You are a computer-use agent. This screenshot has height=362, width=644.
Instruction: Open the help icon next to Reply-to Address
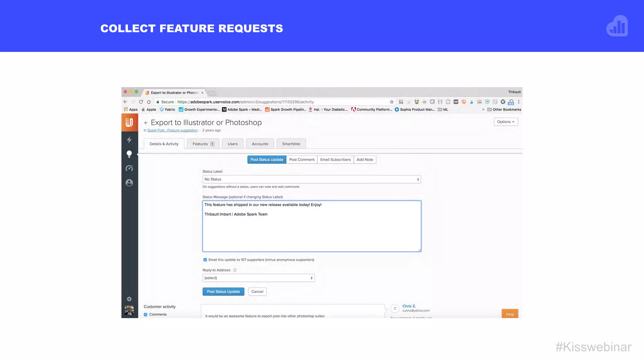pyautogui.click(x=235, y=270)
